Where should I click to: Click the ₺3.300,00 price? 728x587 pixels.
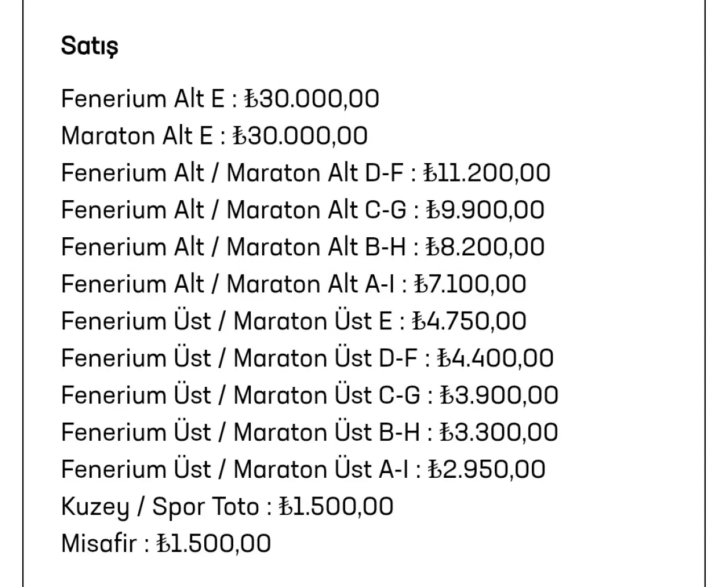[499, 432]
